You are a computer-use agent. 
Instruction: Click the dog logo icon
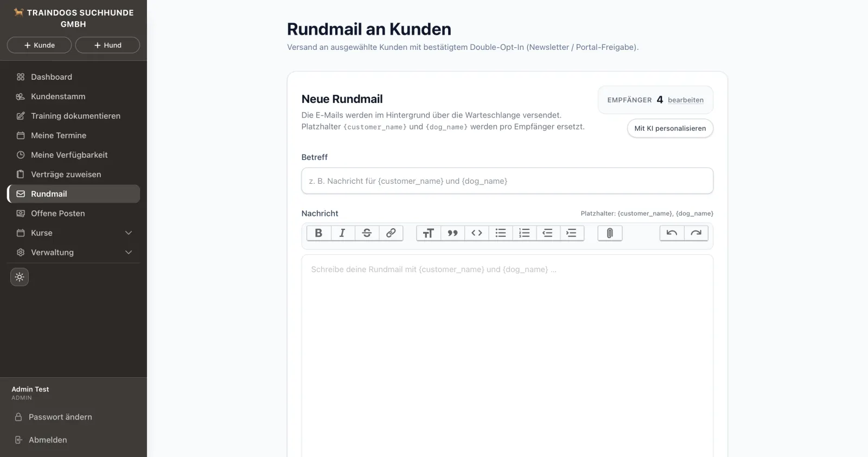pyautogui.click(x=19, y=12)
